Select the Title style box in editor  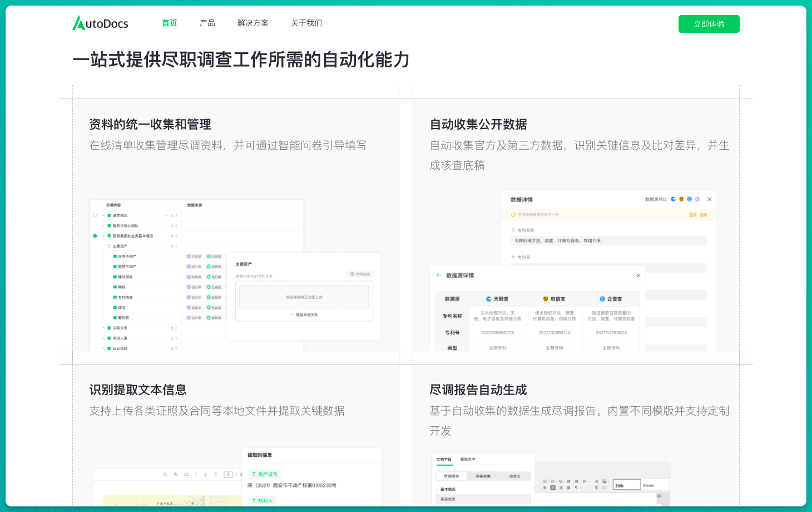627,485
